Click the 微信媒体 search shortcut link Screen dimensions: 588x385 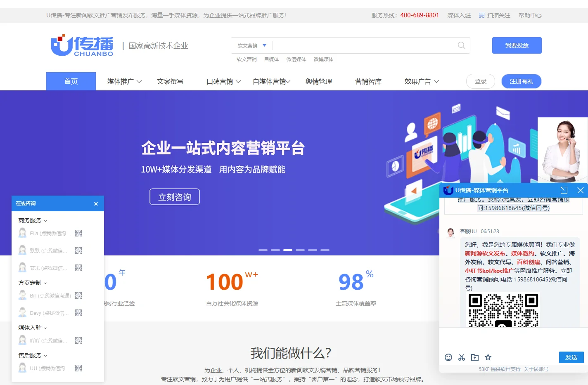point(296,59)
